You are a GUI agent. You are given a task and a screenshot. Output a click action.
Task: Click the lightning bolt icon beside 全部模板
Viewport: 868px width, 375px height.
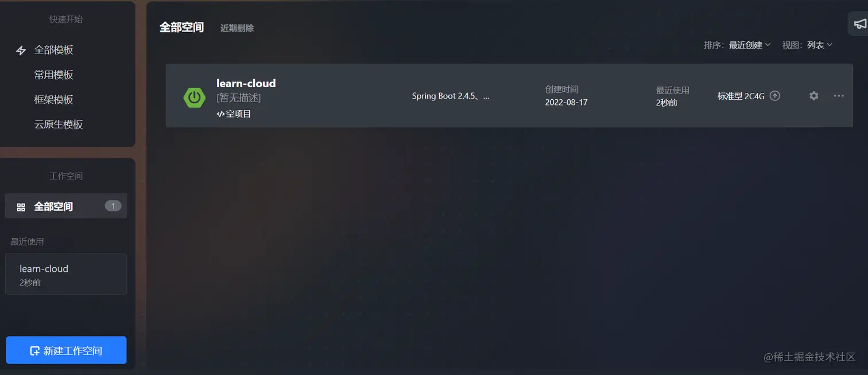tap(21, 50)
